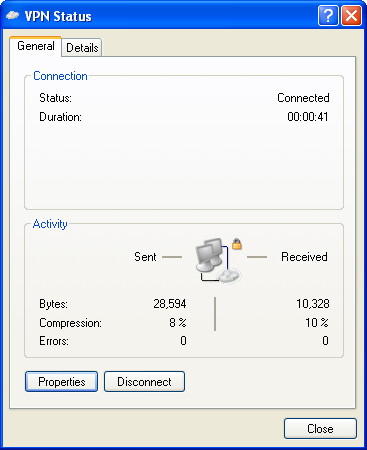Close the VPN Status window with X

pos(351,16)
